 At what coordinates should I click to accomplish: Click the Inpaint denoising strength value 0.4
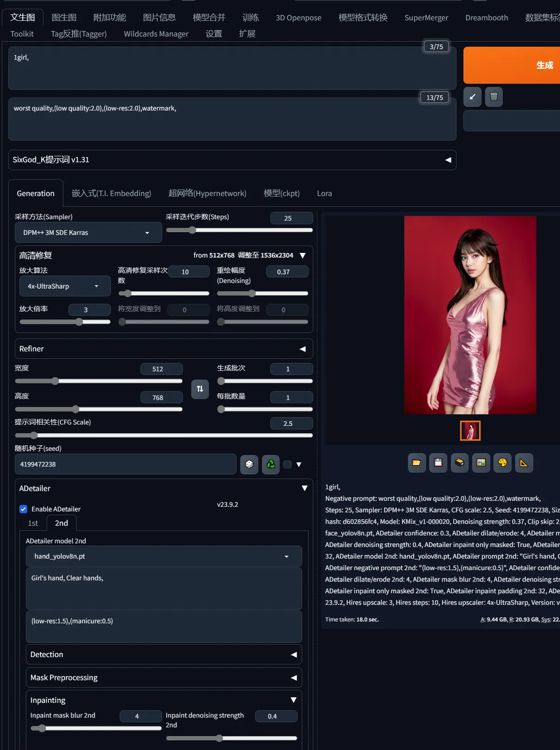pyautogui.click(x=276, y=716)
